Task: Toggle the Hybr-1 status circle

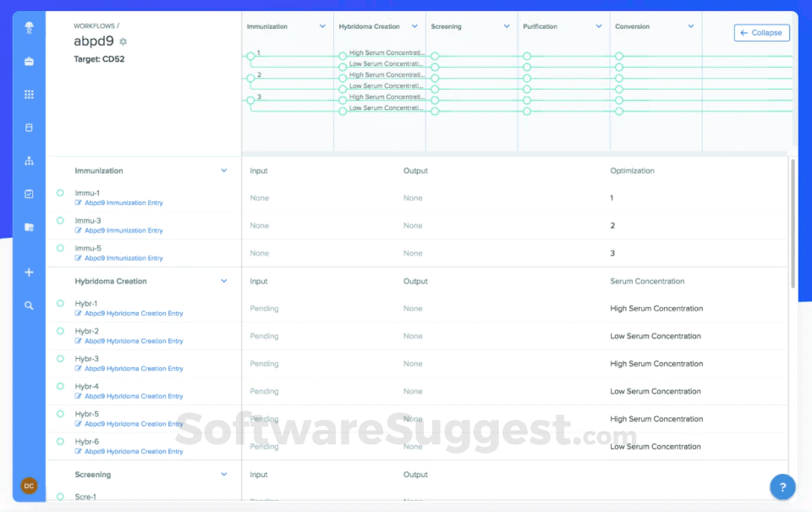Action: click(59, 303)
